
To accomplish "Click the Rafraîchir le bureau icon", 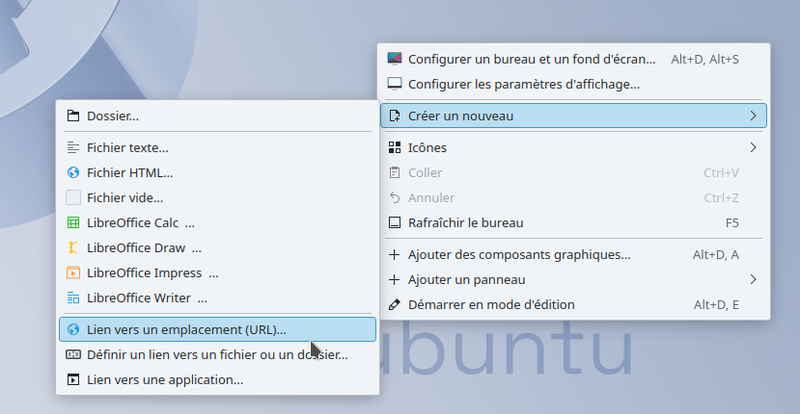I will pos(395,223).
